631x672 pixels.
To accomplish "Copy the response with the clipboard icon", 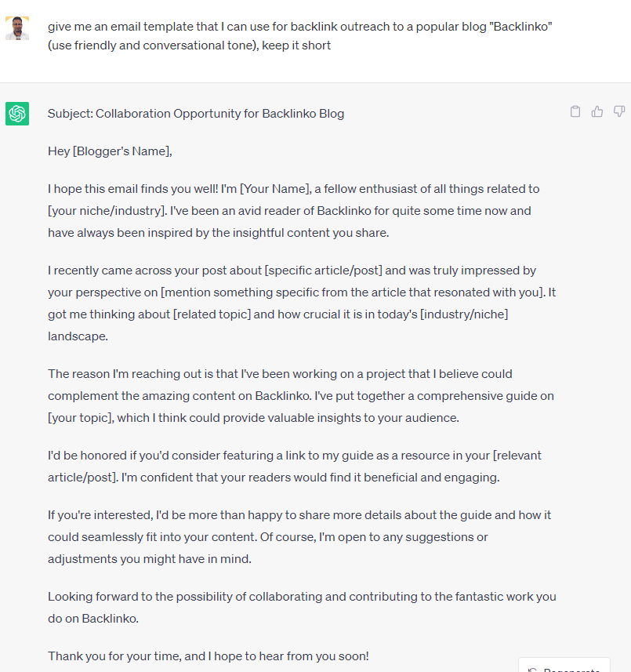I will coord(575,111).
